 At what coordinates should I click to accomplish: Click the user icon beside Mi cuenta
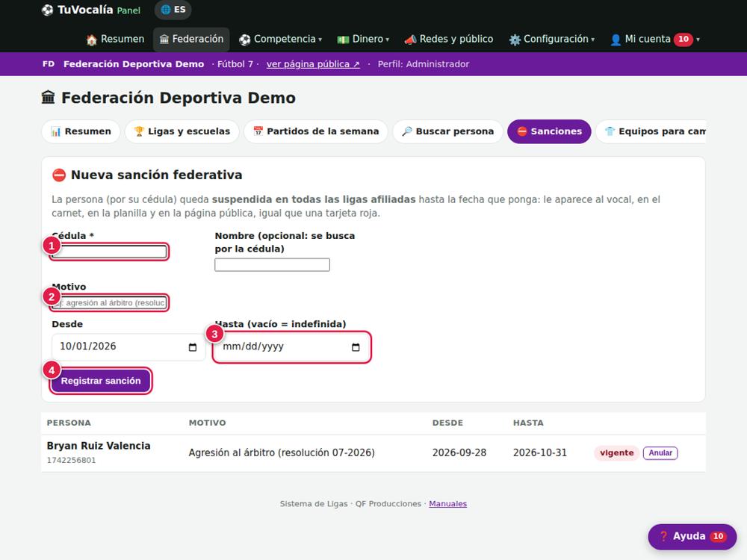616,40
